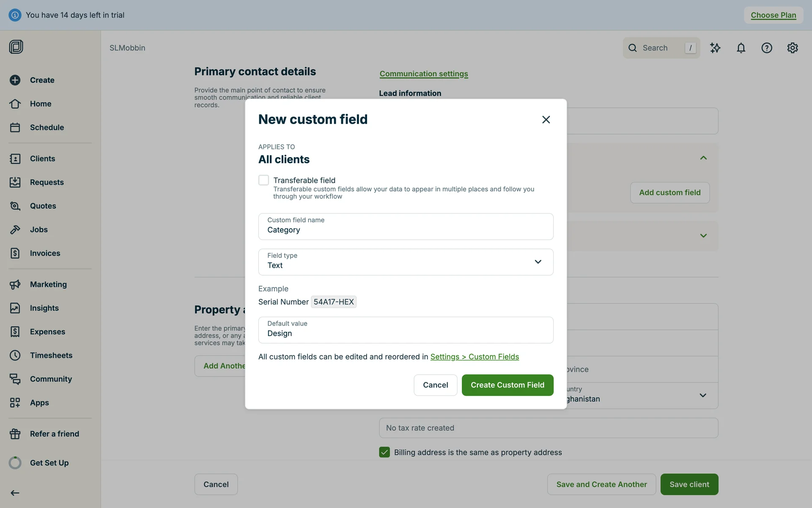Screen dimensions: 812x508
Task: Collapse the sidebar with the left arrow
Action: point(15,493)
